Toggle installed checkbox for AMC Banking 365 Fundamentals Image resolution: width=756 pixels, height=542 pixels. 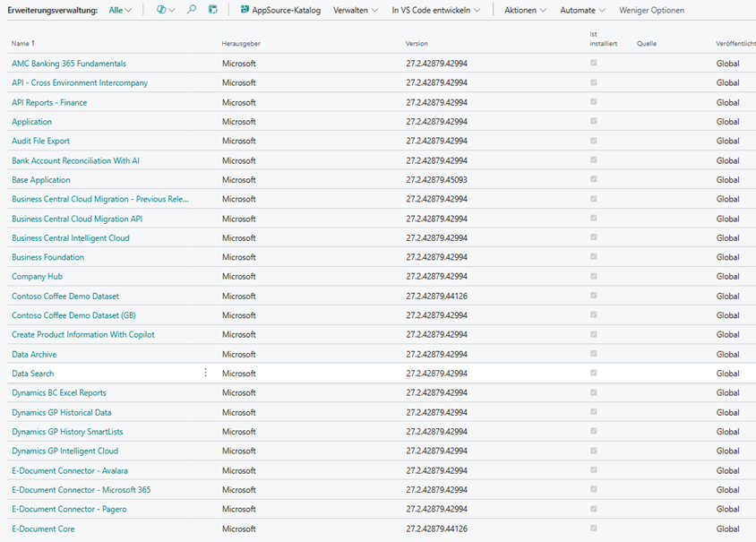click(593, 64)
